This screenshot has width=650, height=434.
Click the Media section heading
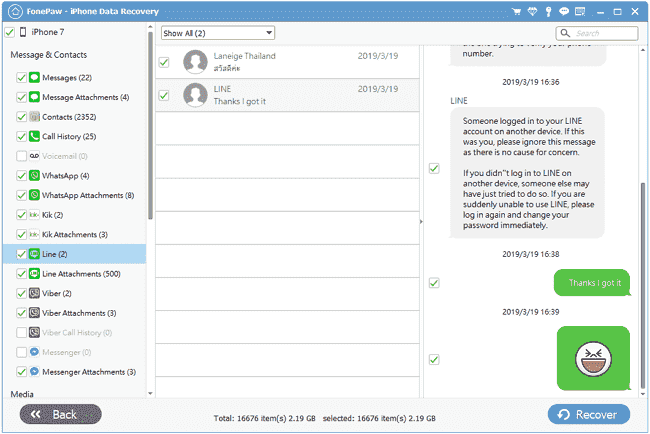tap(22, 394)
